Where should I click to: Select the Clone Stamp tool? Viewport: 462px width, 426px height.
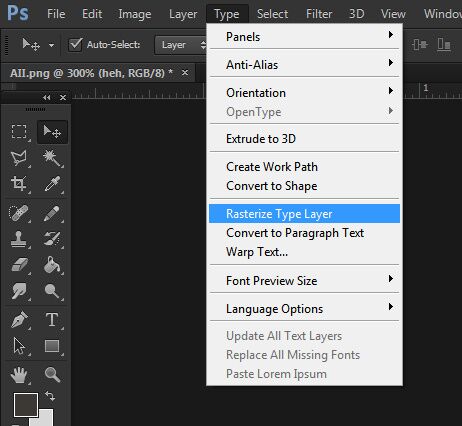19,239
